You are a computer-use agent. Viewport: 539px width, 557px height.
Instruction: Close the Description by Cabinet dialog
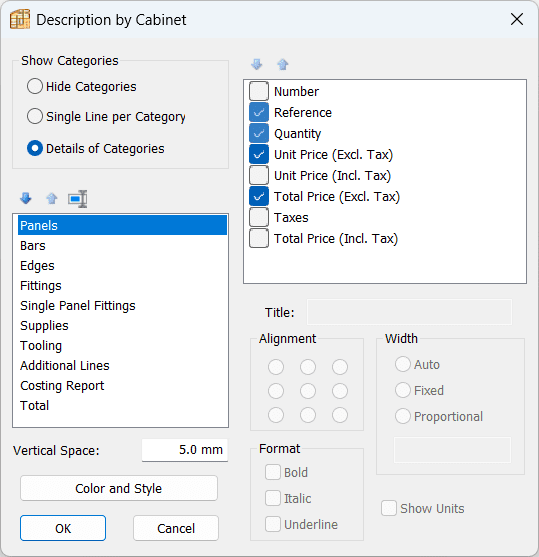point(517,19)
